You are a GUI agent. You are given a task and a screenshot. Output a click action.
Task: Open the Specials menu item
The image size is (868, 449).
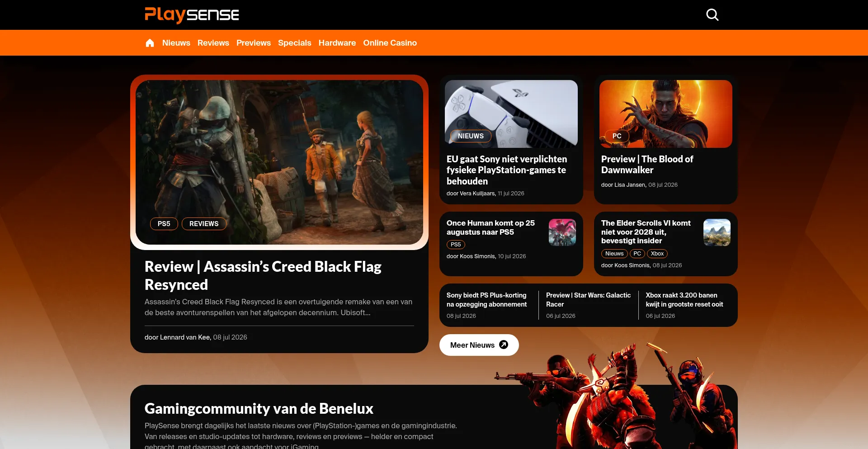click(295, 43)
